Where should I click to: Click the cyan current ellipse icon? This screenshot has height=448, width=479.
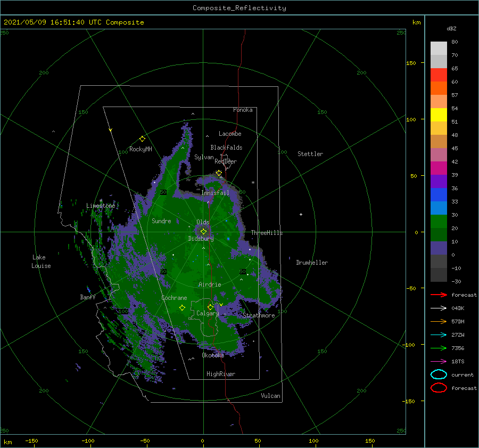point(439,374)
